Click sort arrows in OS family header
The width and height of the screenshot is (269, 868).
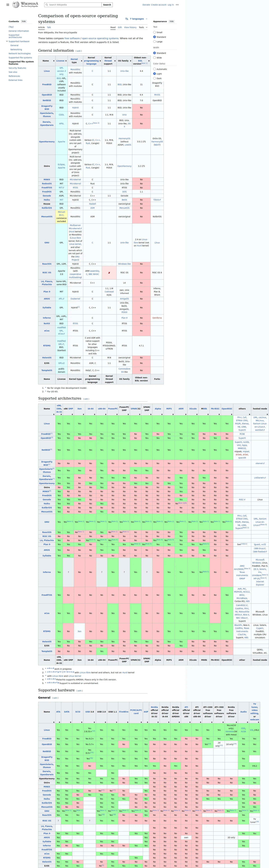coord(131,61)
